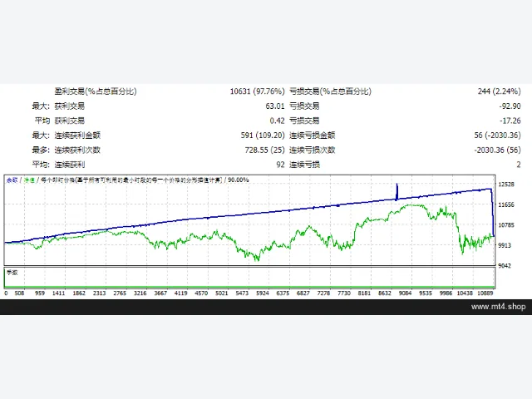Click the 6827 x-axis label
Viewport: 532px width, 399px height.
[303, 293]
